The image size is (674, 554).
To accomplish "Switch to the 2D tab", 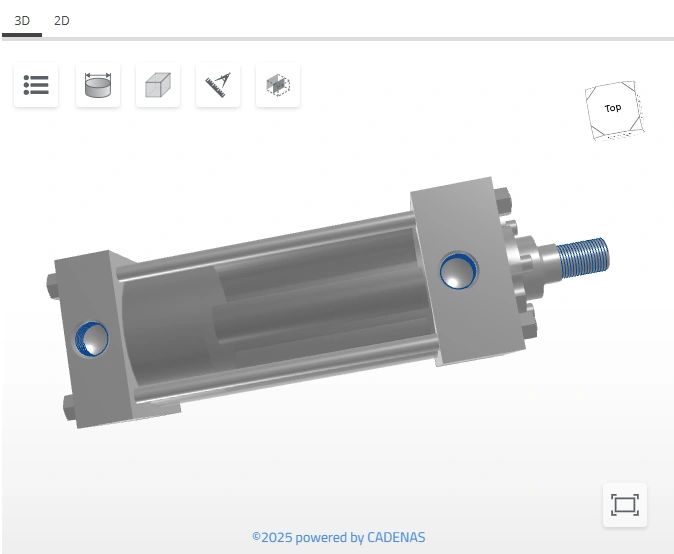I will [x=61, y=20].
